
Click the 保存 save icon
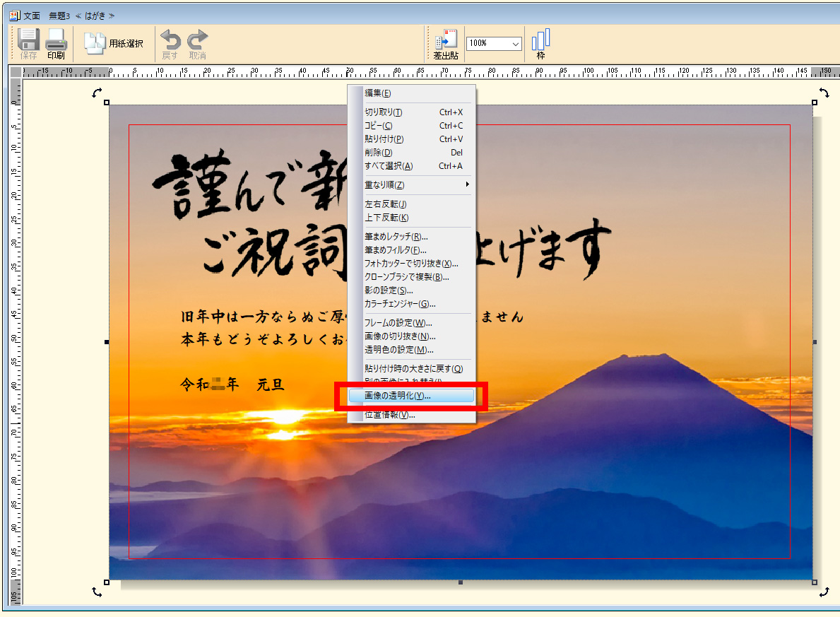click(28, 43)
